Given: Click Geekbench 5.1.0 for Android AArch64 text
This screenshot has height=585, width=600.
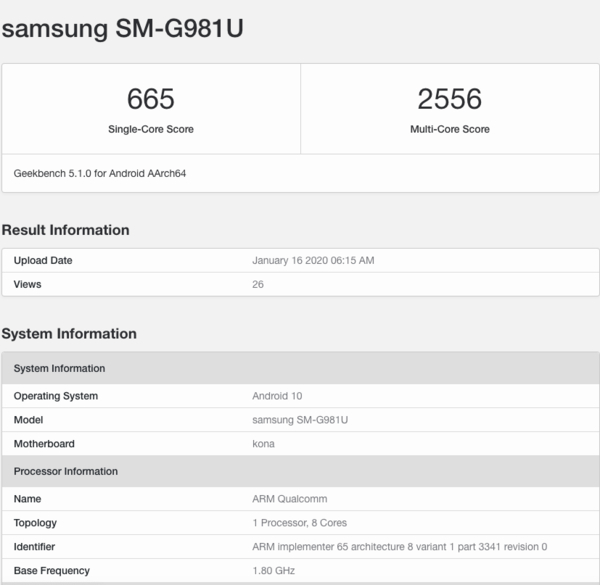Looking at the screenshot, I should coord(100,173).
